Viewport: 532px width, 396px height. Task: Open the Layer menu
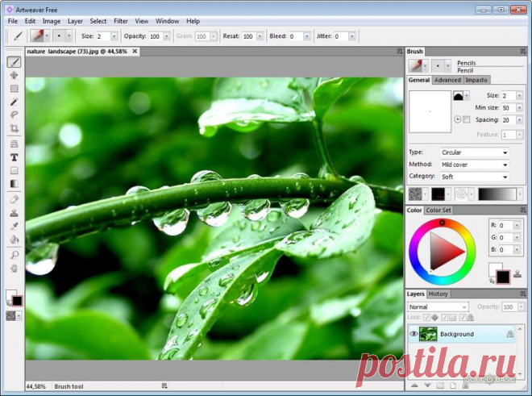75,21
